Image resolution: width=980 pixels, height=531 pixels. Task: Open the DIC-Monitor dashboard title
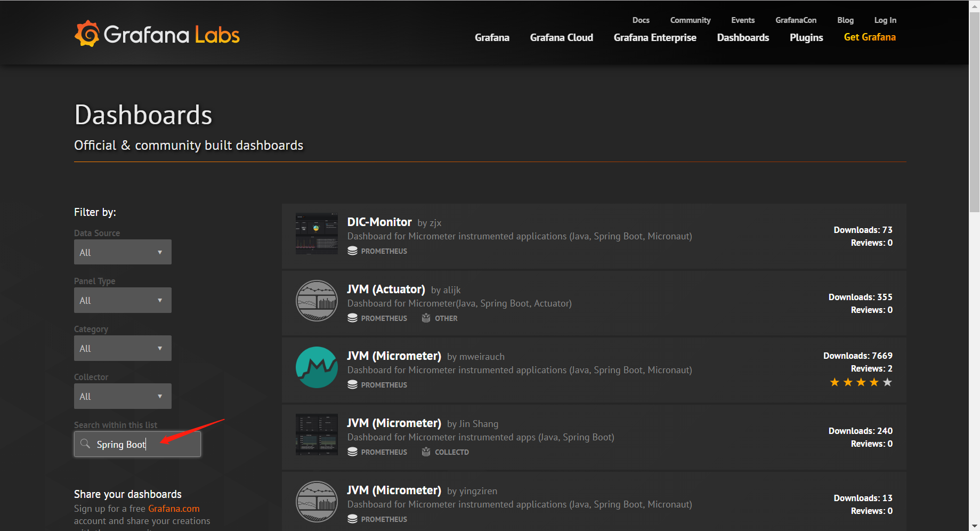[x=379, y=222]
